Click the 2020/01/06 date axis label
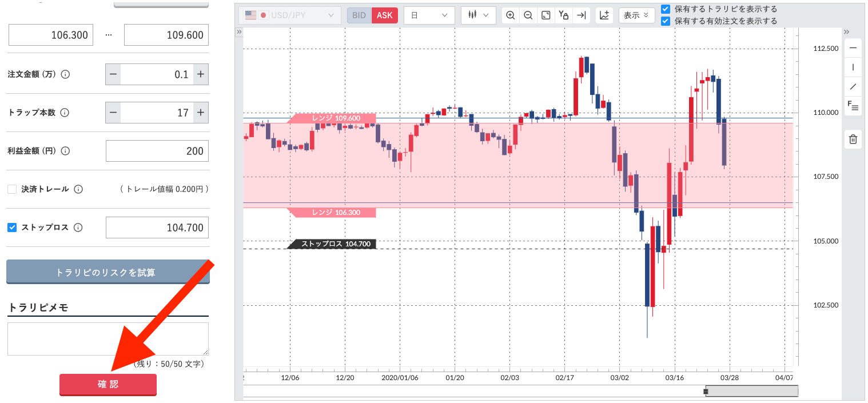The height and width of the screenshot is (403, 868). pos(400,378)
